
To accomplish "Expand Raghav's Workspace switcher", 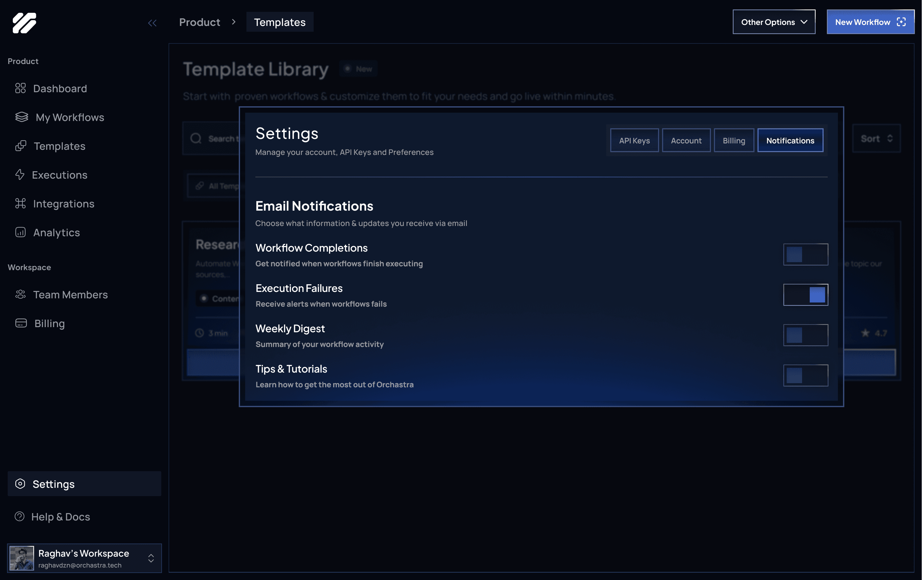I will (151, 558).
